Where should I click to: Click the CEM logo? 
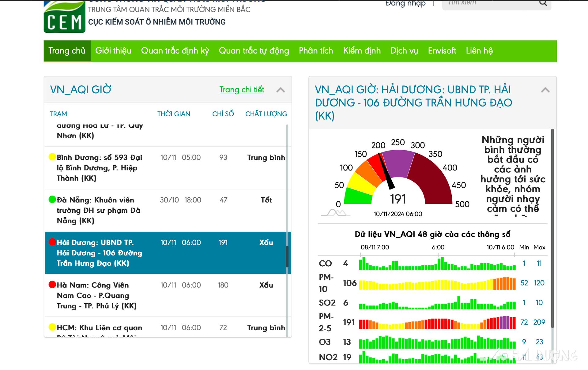[x=64, y=17]
